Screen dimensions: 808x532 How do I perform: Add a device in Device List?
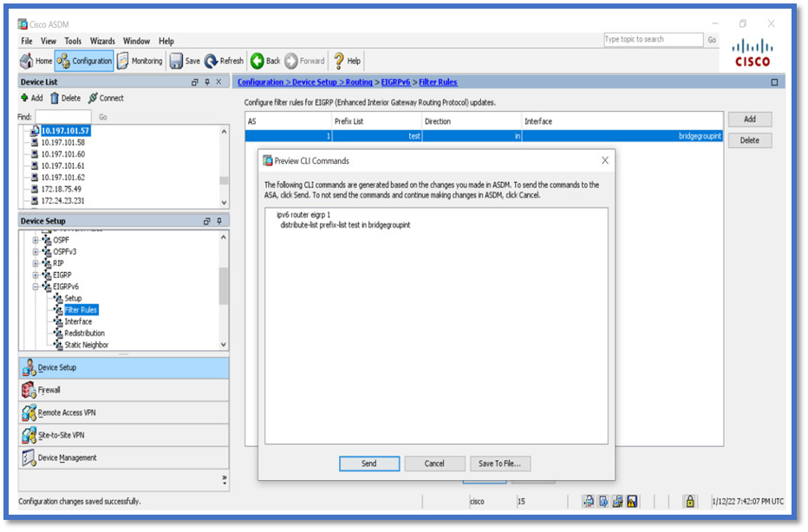coord(31,98)
